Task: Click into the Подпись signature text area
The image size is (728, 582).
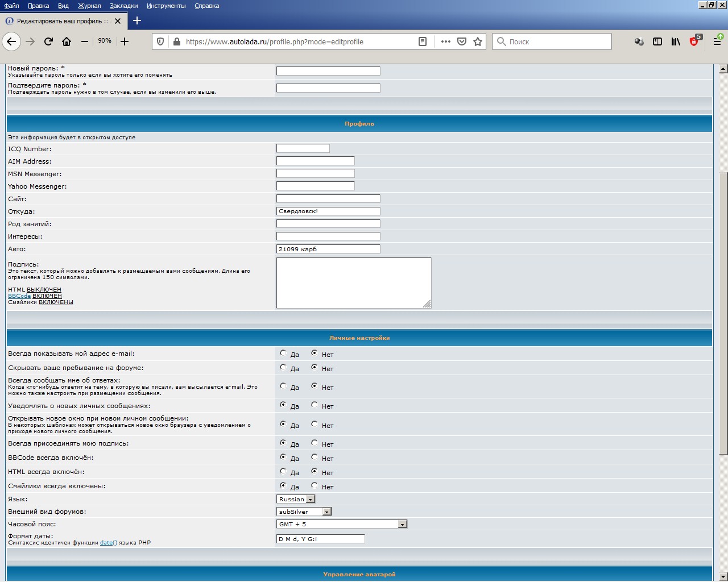Action: [x=353, y=282]
